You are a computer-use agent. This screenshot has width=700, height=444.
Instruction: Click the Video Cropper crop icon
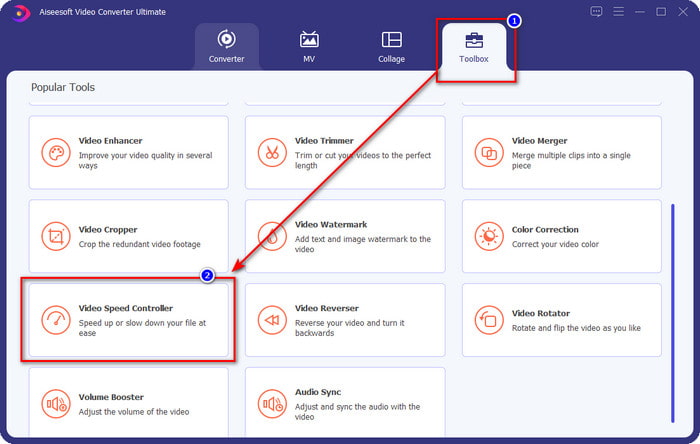[x=56, y=237]
